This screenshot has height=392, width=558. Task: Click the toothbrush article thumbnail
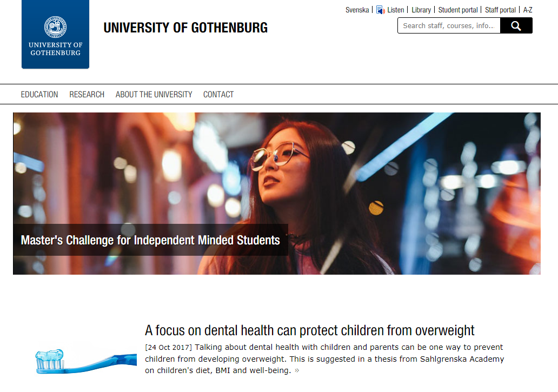click(86, 361)
